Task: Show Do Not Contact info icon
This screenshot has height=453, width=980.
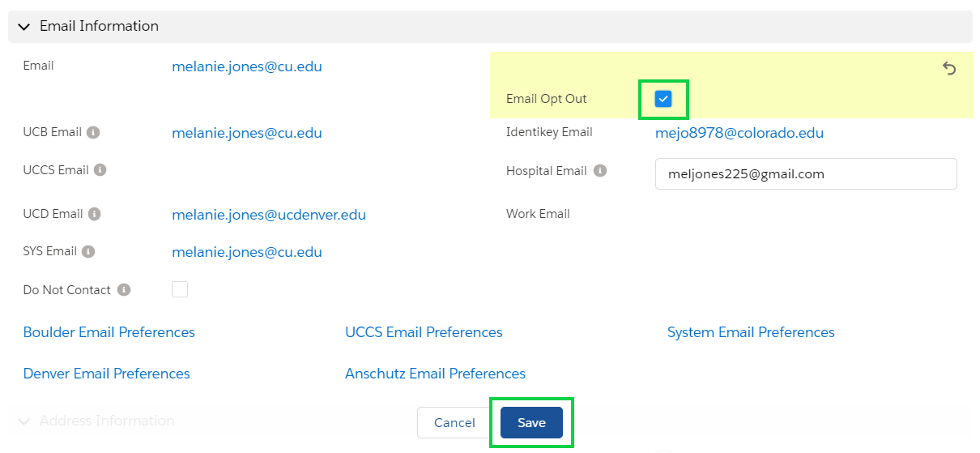Action: click(x=124, y=289)
